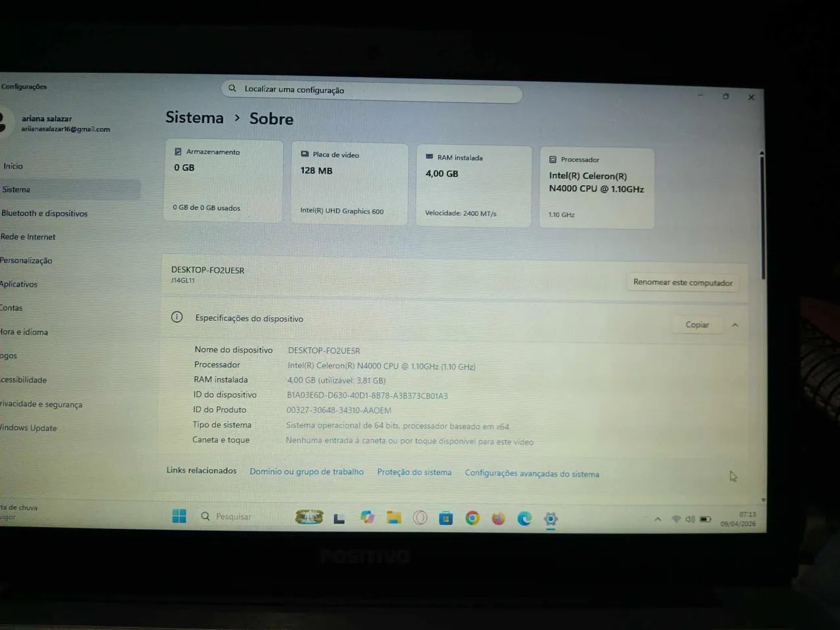Screen dimensions: 840x630
Task: Click the weather widget at taskbar left
Action: click(20, 512)
